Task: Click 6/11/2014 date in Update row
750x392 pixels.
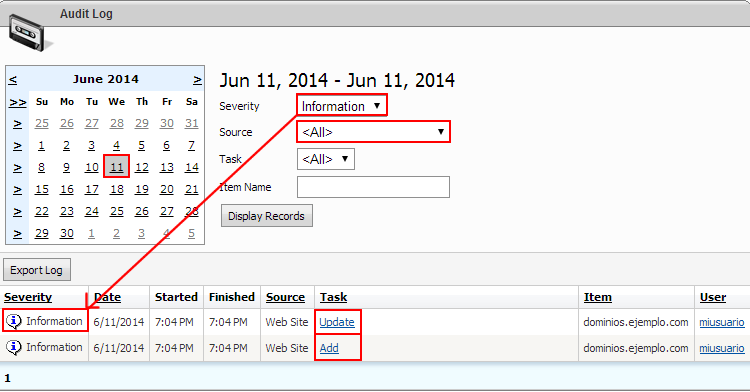Action: pos(119,322)
